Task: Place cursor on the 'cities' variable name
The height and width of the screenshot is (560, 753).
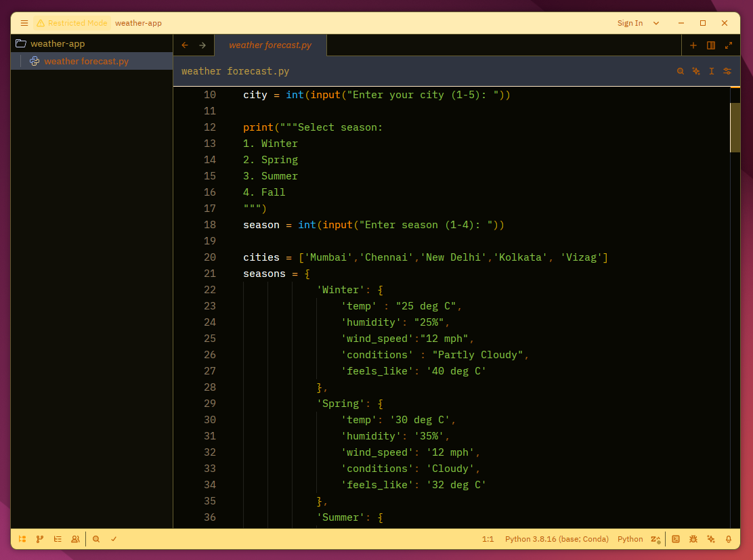Action: point(261,257)
